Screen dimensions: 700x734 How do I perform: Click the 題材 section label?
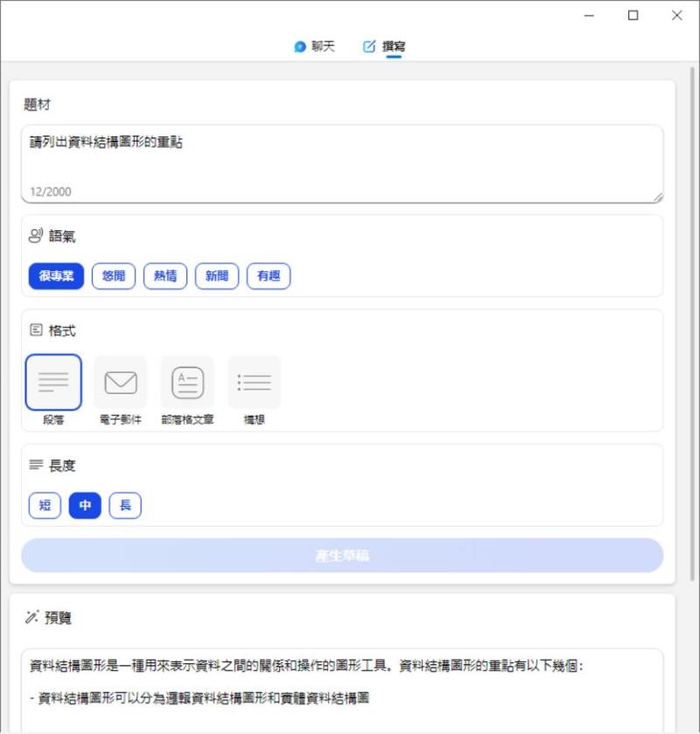(37, 104)
